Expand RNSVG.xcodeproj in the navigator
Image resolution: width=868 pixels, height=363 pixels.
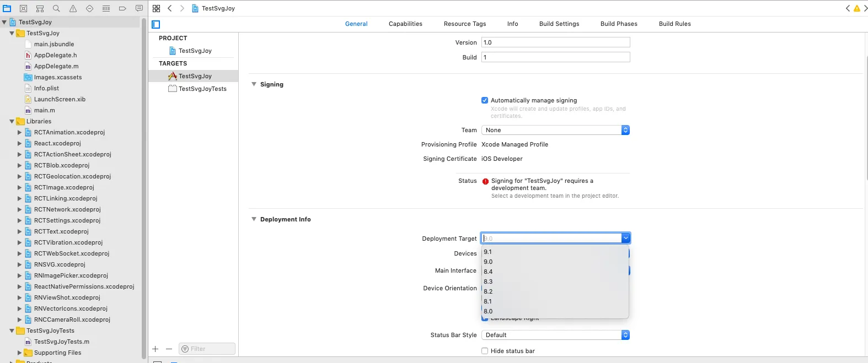[19, 264]
